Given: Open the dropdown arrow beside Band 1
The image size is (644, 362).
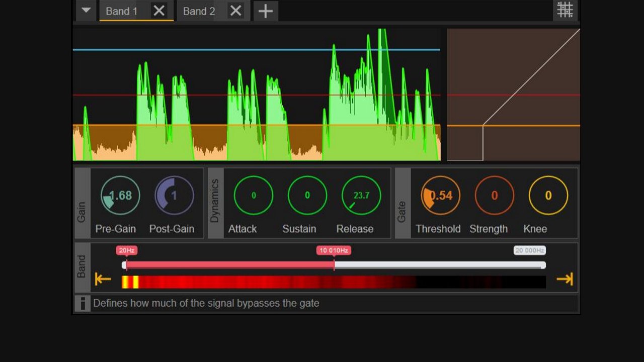Looking at the screenshot, I should [86, 11].
